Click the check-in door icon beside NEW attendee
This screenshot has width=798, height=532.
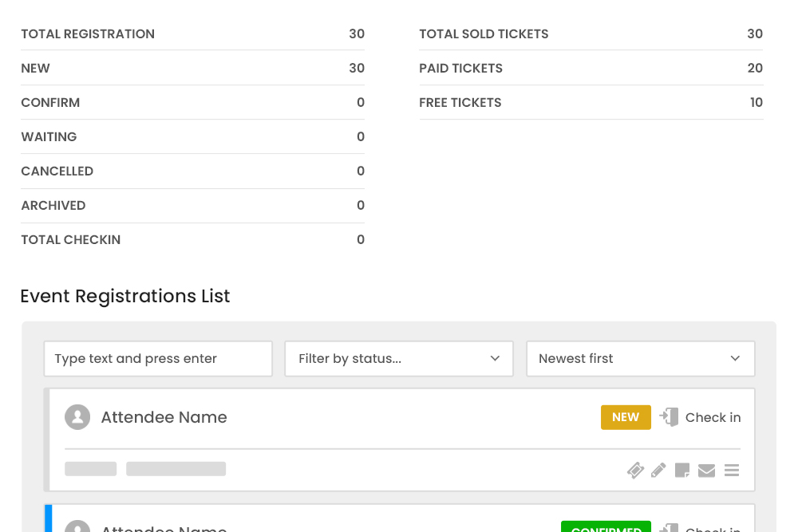coord(669,416)
